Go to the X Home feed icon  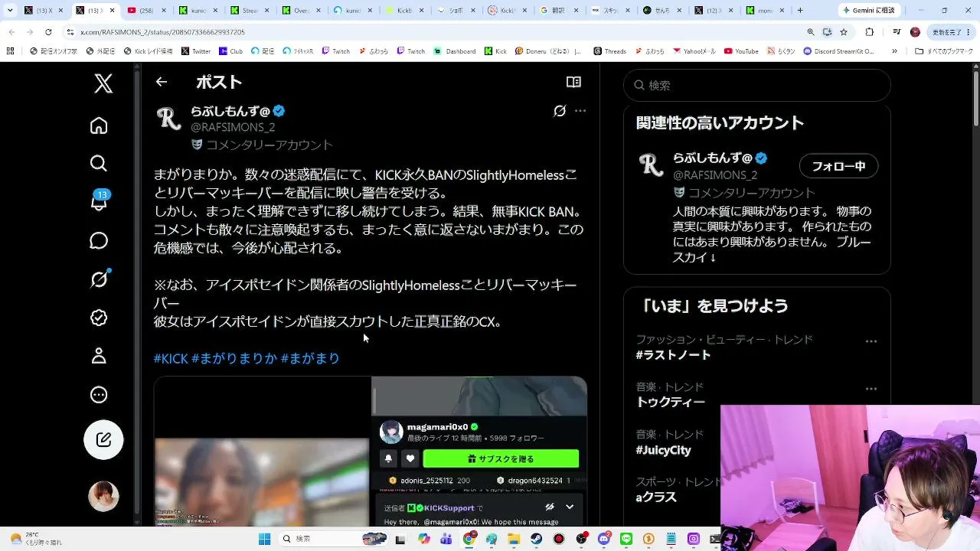coord(99,126)
